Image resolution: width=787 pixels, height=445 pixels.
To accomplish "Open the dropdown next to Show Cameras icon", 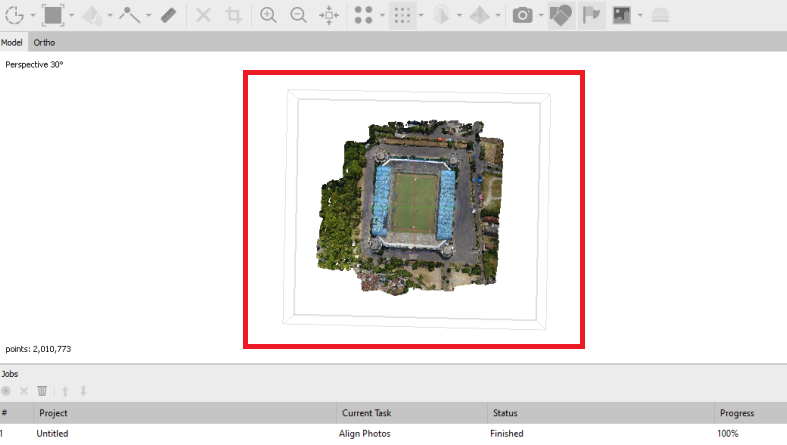I will (x=541, y=15).
